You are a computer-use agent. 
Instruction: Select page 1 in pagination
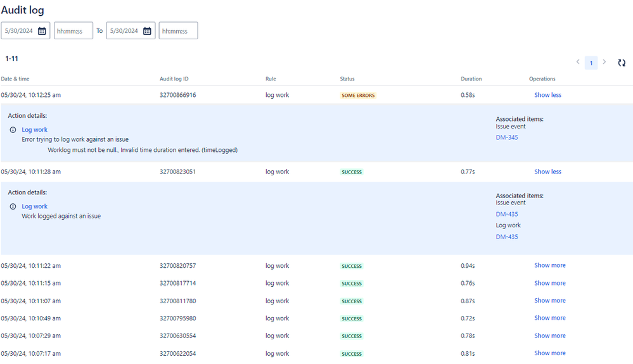click(591, 63)
